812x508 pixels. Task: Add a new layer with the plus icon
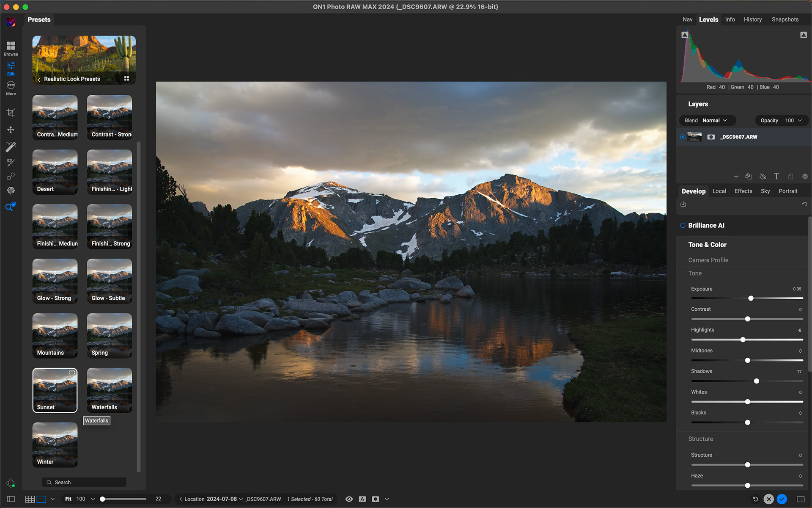pos(736,177)
